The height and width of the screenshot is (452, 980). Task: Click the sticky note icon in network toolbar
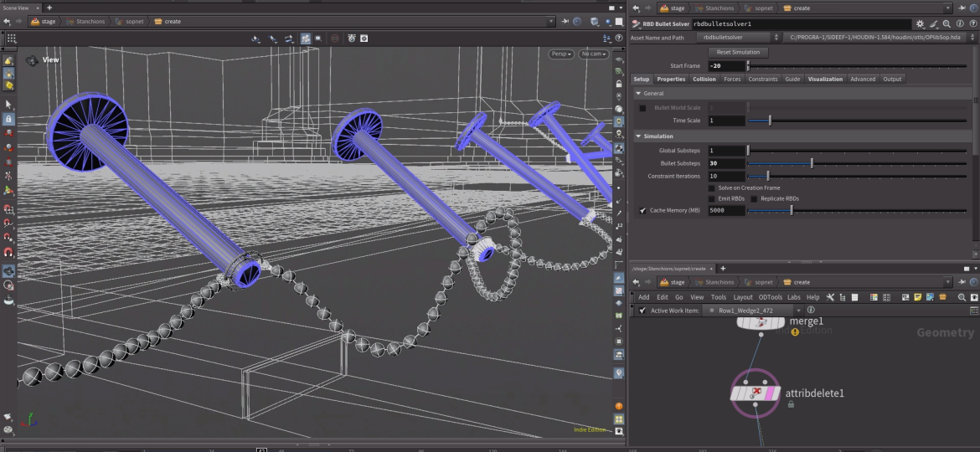click(918, 297)
